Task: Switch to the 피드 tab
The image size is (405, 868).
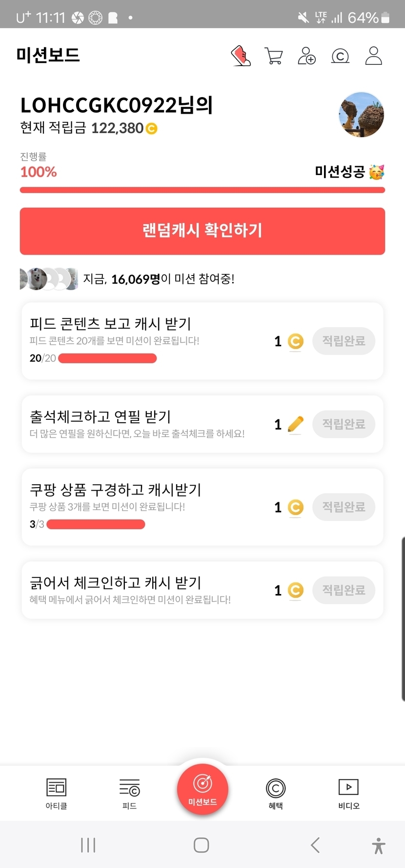Action: [x=129, y=793]
